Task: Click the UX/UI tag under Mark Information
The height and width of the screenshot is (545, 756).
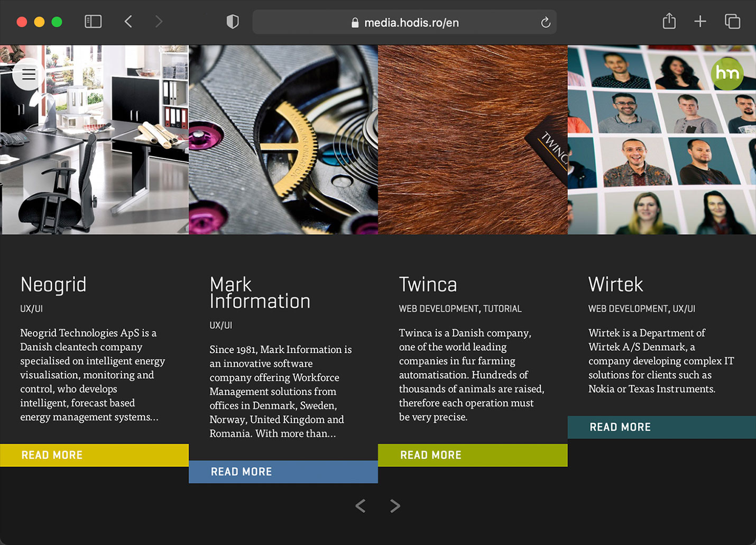Action: click(220, 325)
